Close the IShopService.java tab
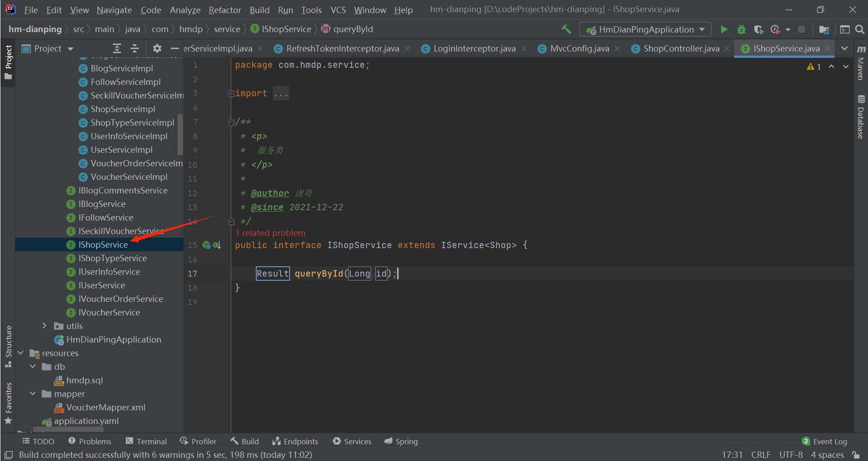Viewport: 868px width, 461px height. click(x=827, y=48)
